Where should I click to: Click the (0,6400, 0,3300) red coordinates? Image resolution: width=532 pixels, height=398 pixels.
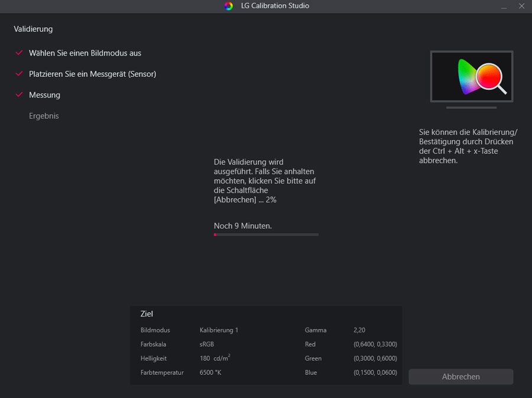pyautogui.click(x=375, y=344)
